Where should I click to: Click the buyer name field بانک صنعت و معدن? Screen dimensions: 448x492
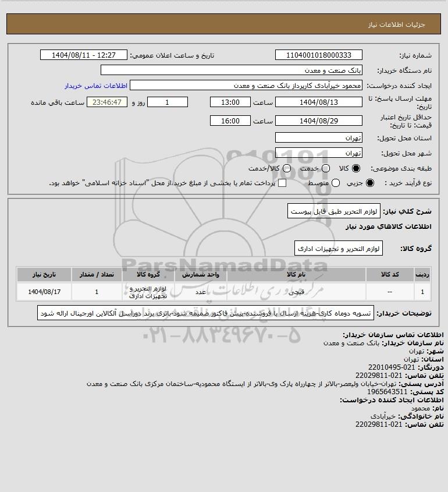232,70
